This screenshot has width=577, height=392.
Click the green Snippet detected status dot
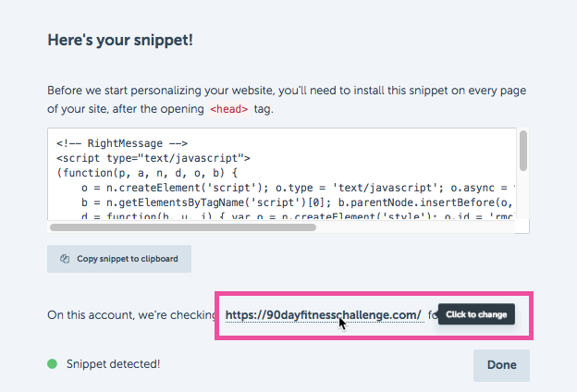(x=53, y=364)
